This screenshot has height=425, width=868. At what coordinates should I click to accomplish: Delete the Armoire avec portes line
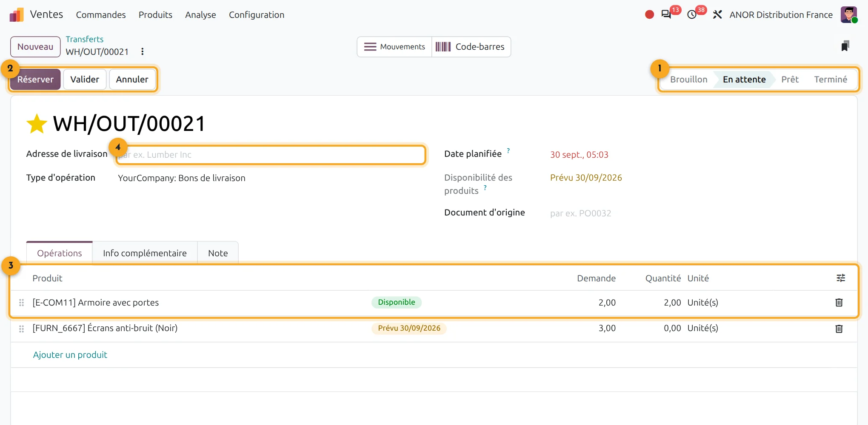(x=839, y=303)
